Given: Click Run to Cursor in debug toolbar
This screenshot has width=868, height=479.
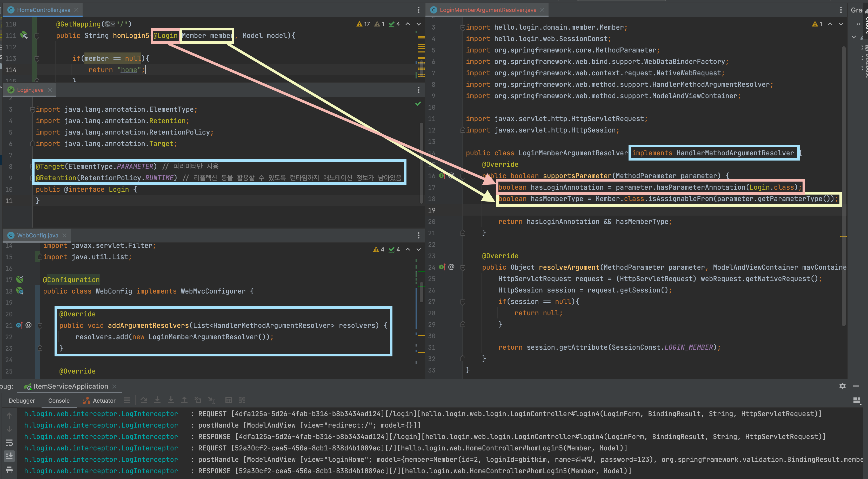Looking at the screenshot, I should (212, 401).
